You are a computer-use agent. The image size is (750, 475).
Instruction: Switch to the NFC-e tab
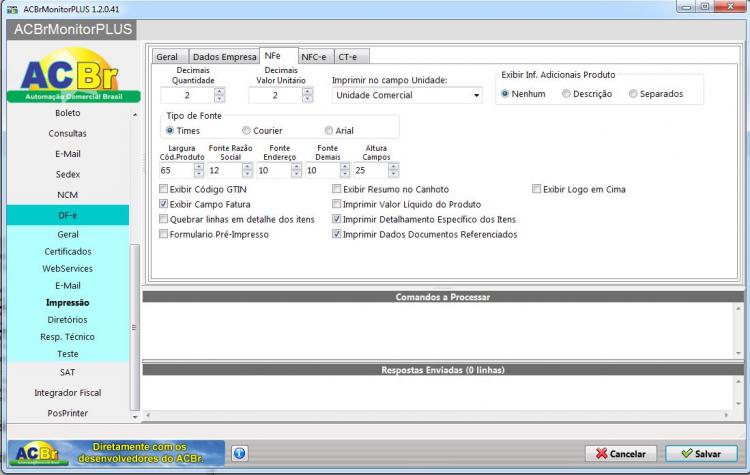coord(314,57)
